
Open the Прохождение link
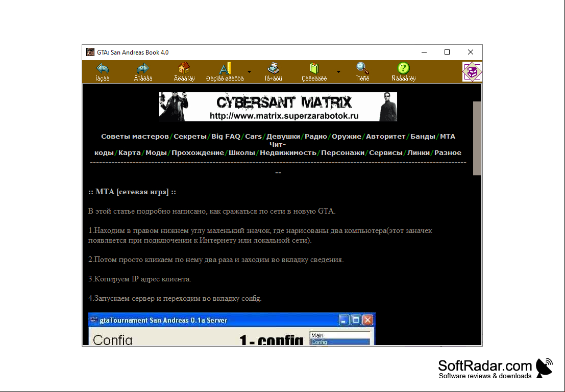[x=198, y=152]
